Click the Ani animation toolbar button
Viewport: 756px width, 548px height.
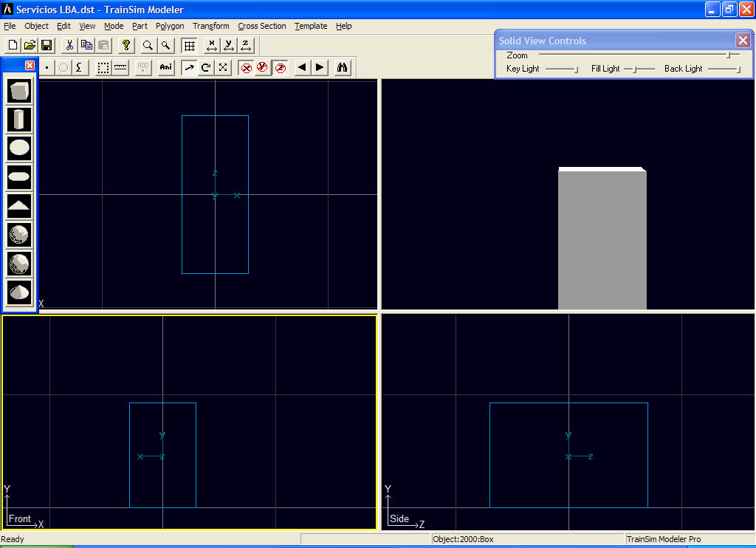[166, 68]
